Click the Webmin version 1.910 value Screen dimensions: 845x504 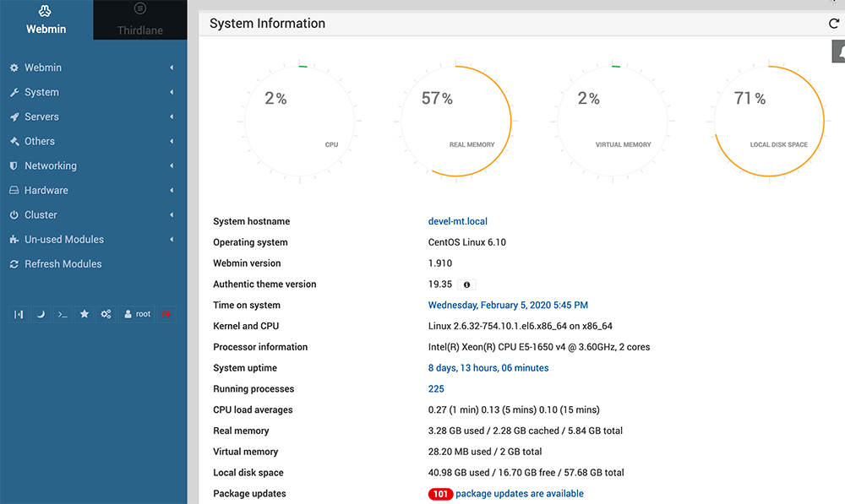(439, 263)
